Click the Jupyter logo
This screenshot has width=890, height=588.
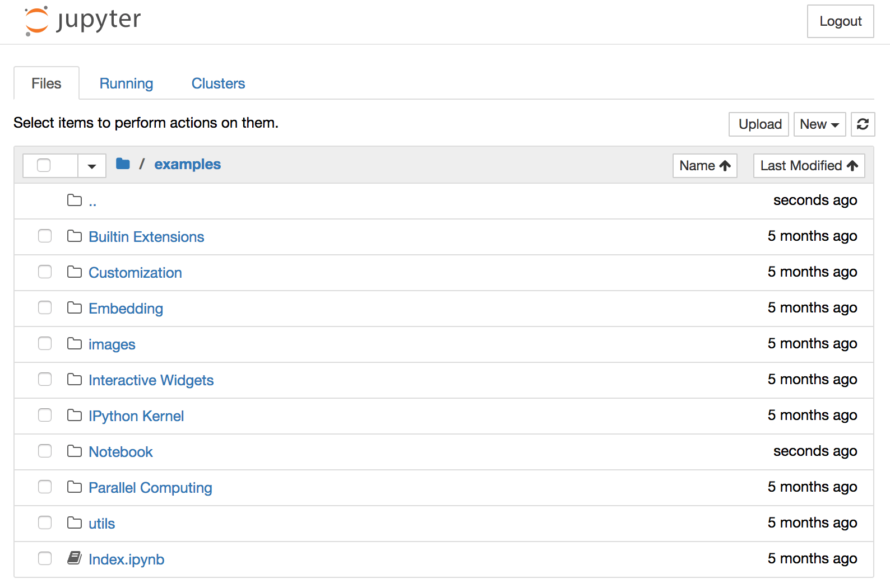coord(83,21)
